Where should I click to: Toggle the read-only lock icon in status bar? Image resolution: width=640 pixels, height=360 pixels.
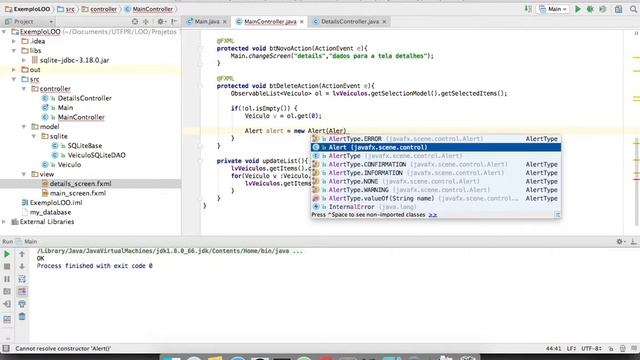(611, 348)
